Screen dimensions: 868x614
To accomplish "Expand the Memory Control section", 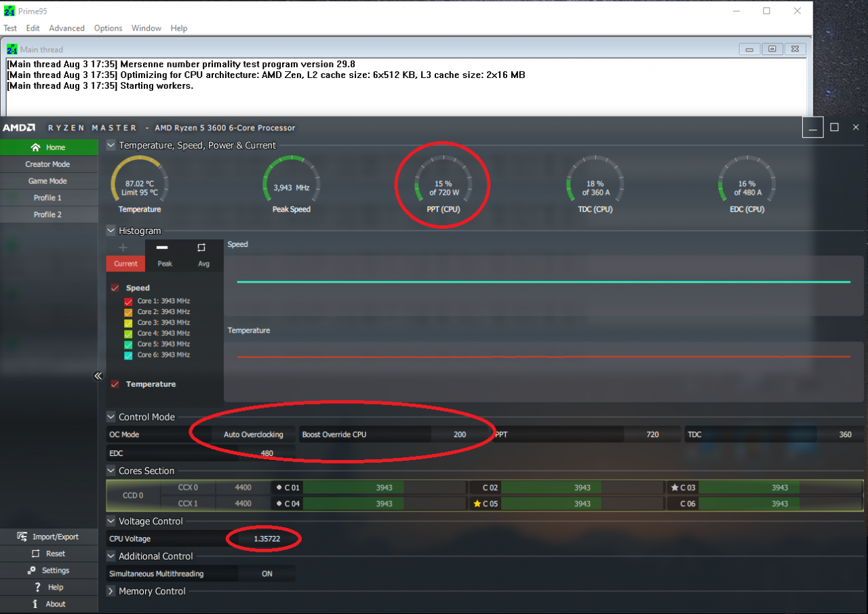I will [x=111, y=592].
